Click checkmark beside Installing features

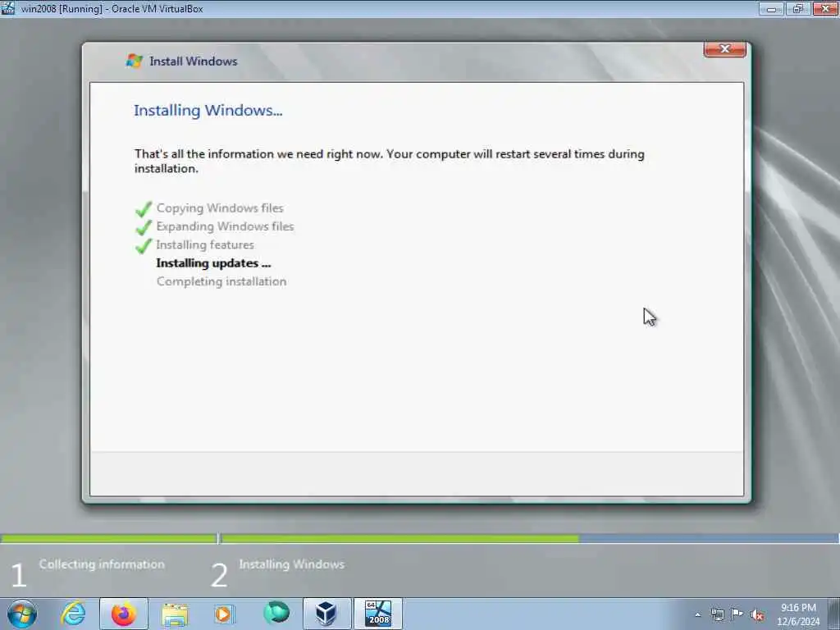[144, 245]
